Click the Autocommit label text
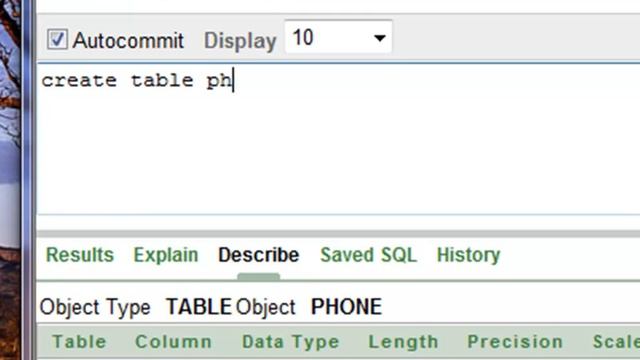Screen dimensions: 640x360 tap(128, 40)
